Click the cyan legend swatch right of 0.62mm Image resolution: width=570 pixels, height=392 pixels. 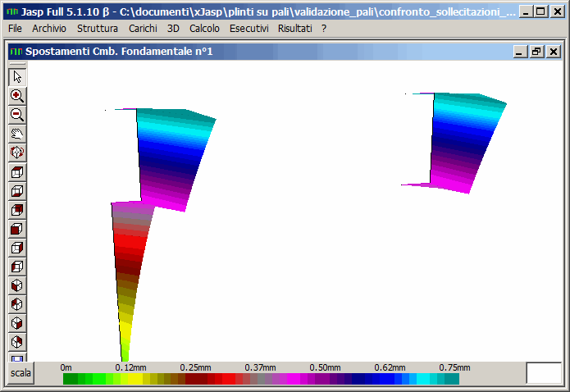click(x=423, y=379)
